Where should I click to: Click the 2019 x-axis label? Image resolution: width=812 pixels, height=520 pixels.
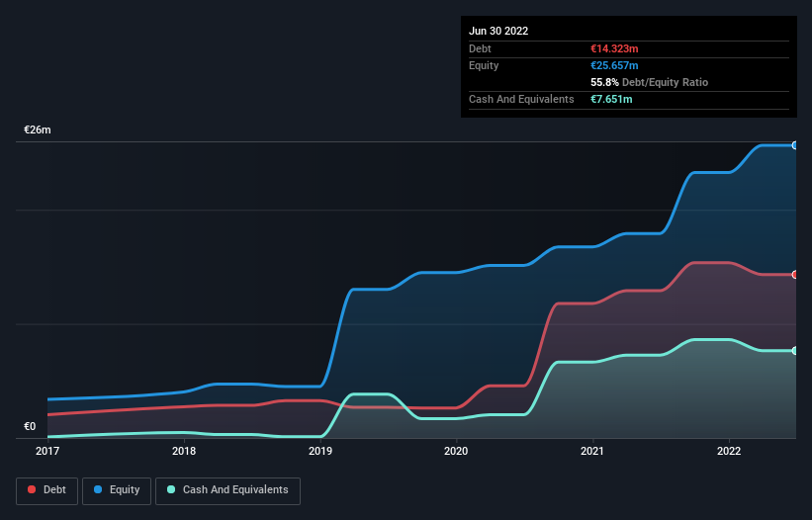(320, 451)
